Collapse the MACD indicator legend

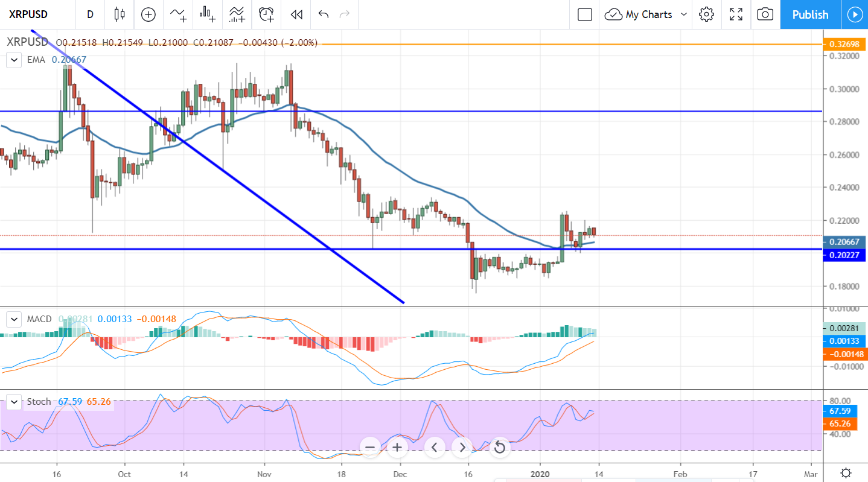(x=14, y=319)
